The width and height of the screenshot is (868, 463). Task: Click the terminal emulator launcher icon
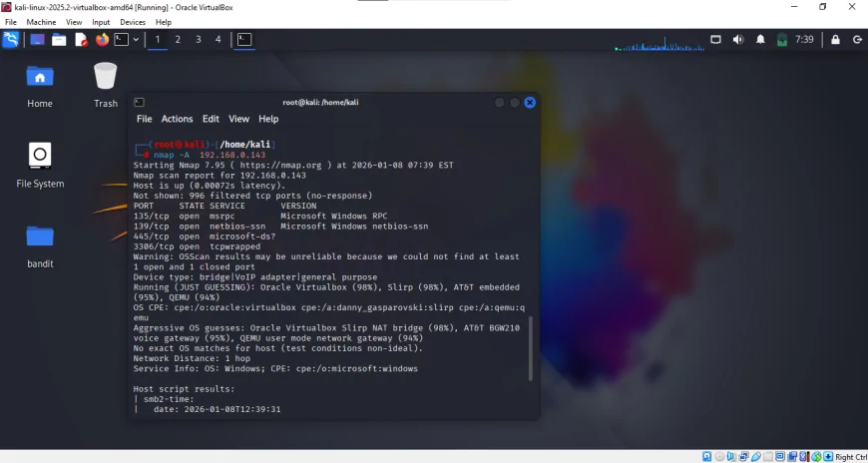click(x=121, y=40)
